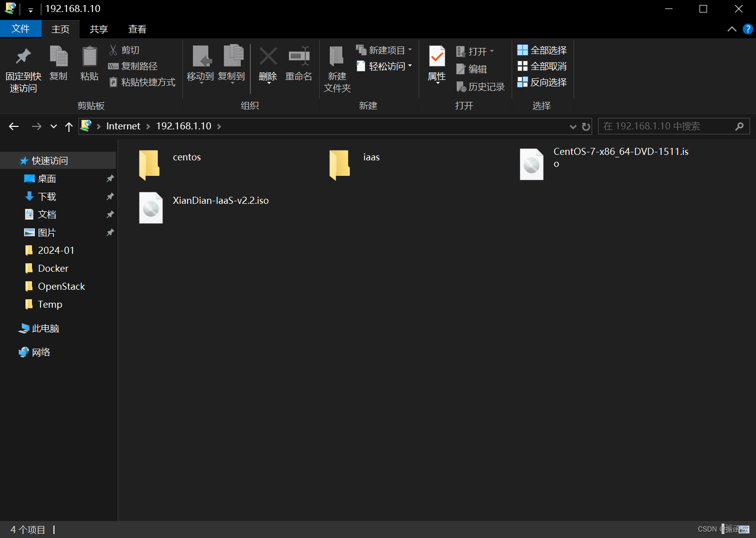The image size is (756, 538).
Task: Click the search magnifier icon
Action: coord(740,126)
